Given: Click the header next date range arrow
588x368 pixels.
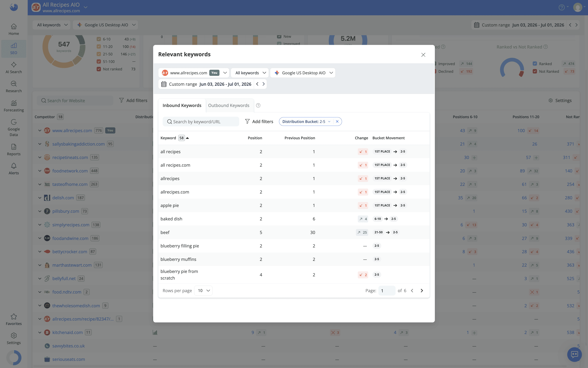Looking at the screenshot, I should (x=576, y=25).
